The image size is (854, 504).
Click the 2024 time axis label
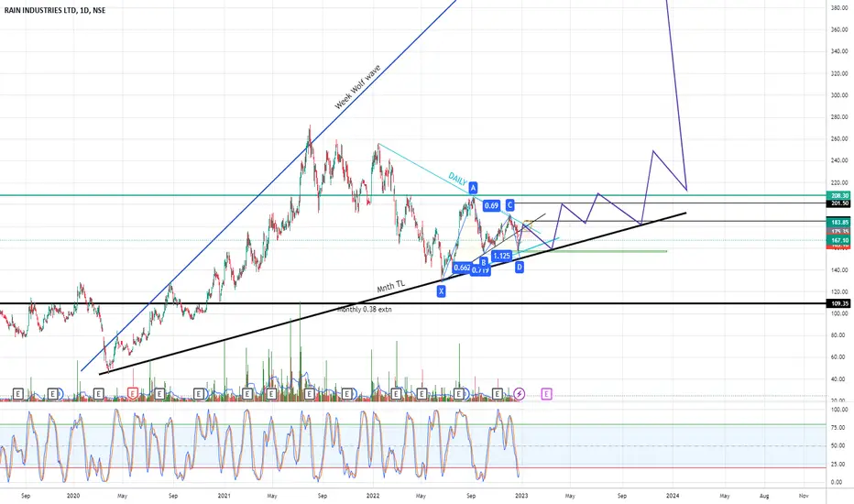pos(673,496)
